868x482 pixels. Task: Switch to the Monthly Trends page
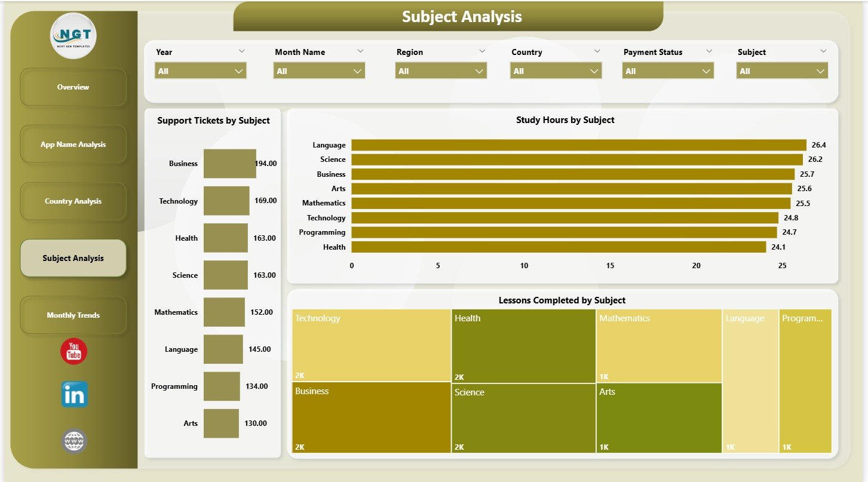pos(73,315)
